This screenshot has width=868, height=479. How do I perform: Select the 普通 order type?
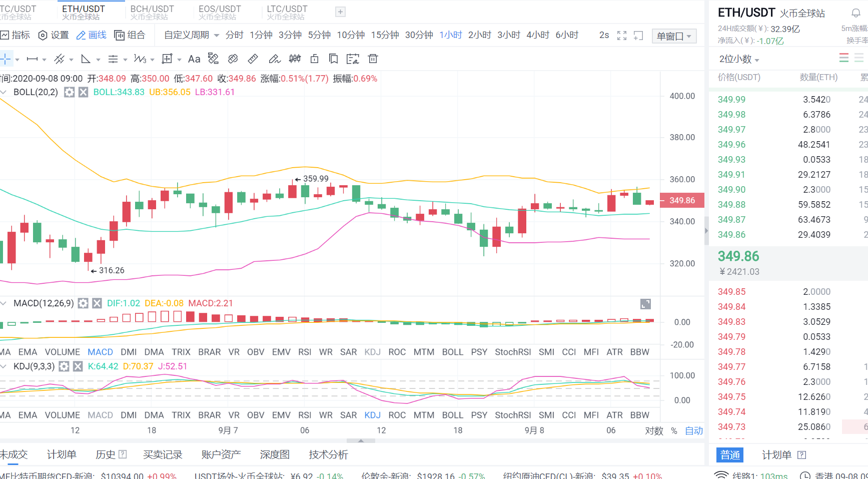(x=730, y=455)
